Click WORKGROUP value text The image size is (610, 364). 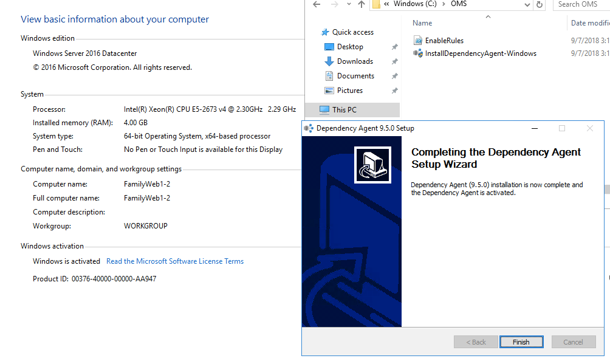[145, 226]
